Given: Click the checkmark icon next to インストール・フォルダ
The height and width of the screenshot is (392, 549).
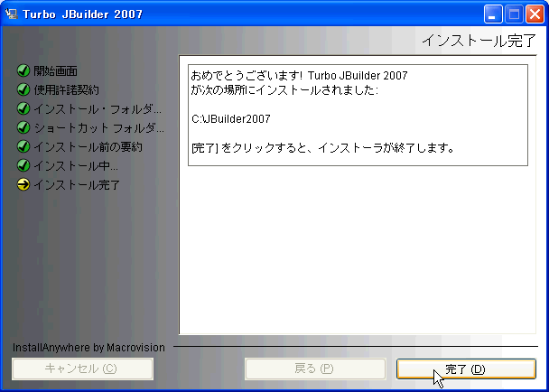Looking at the screenshot, I should click(23, 108).
